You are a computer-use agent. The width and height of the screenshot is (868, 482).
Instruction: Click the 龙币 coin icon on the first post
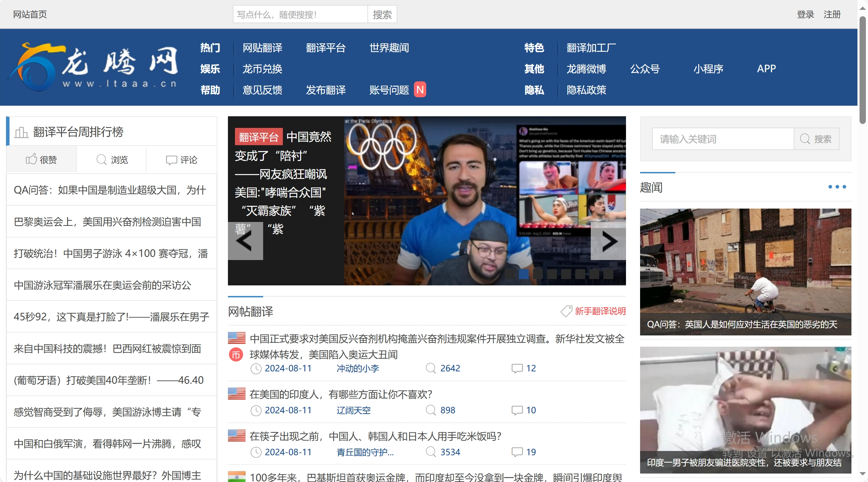pos(236,355)
